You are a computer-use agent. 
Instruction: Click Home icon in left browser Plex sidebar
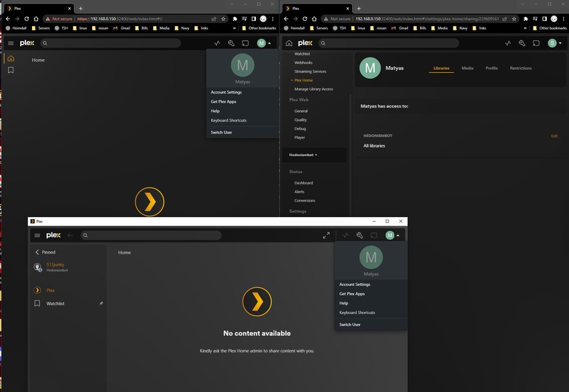click(11, 59)
